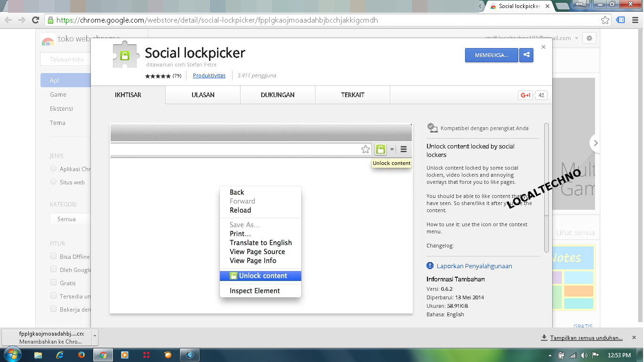This screenshot has width=644, height=362.
Task: Click the blue report-abuse exclamation icon
Action: pyautogui.click(x=430, y=266)
